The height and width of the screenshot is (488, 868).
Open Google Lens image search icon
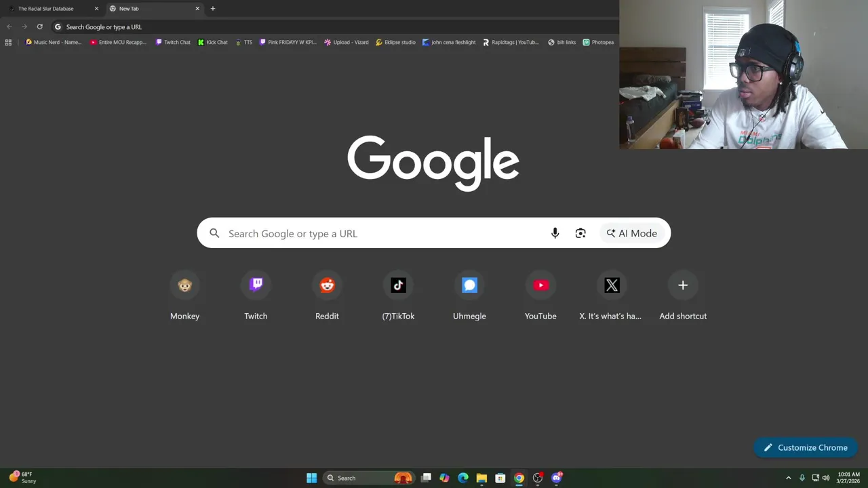tap(580, 233)
